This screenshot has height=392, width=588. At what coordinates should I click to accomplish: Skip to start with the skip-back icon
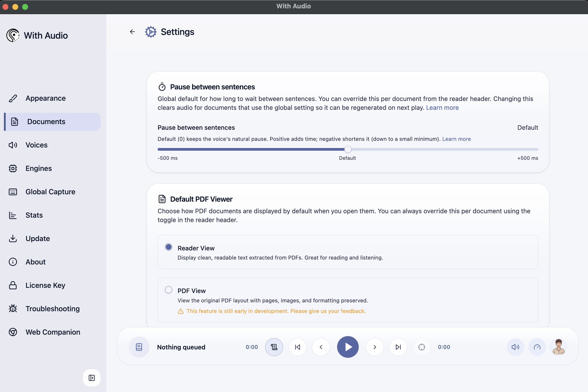(x=297, y=347)
